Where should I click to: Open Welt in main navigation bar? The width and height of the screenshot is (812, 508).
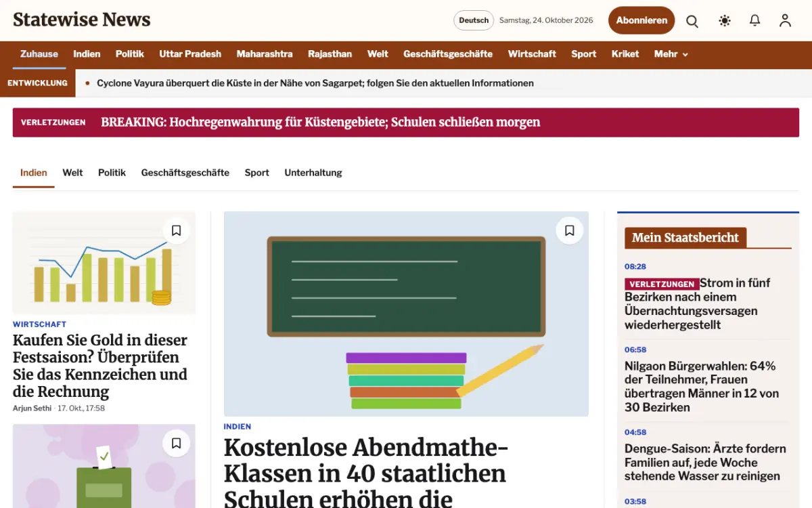[378, 54]
